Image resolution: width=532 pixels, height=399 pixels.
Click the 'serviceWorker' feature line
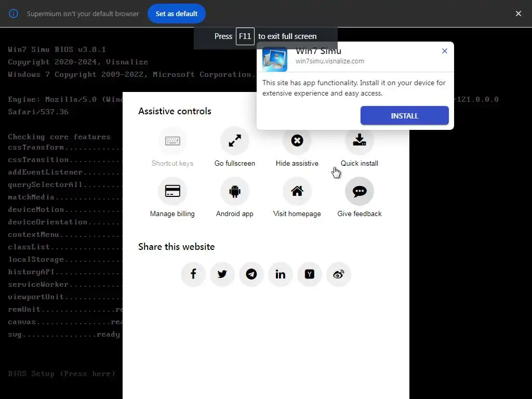tap(65, 284)
